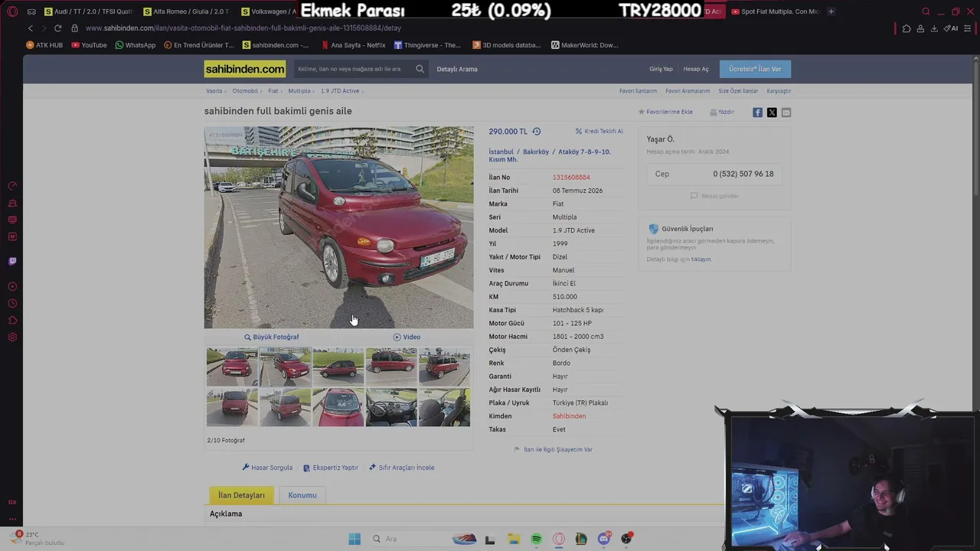The image size is (980, 551).
Task: Open the browser easy setup menu icon
Action: click(x=969, y=28)
